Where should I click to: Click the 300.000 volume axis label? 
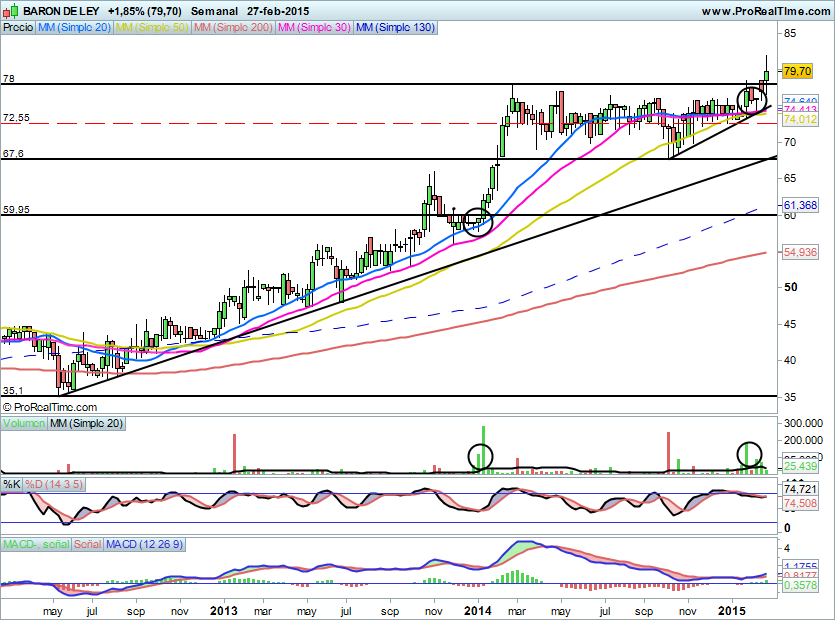point(803,423)
